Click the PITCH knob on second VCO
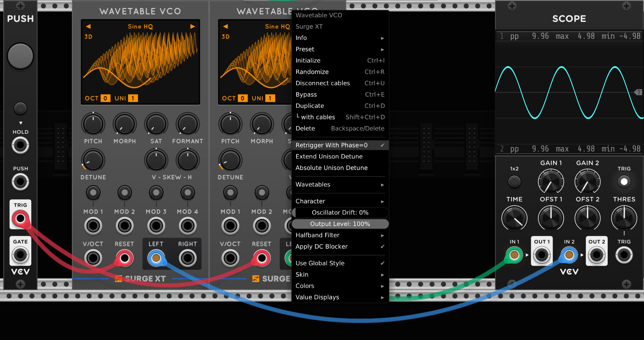Image resolution: width=644 pixels, height=340 pixels. (x=230, y=124)
